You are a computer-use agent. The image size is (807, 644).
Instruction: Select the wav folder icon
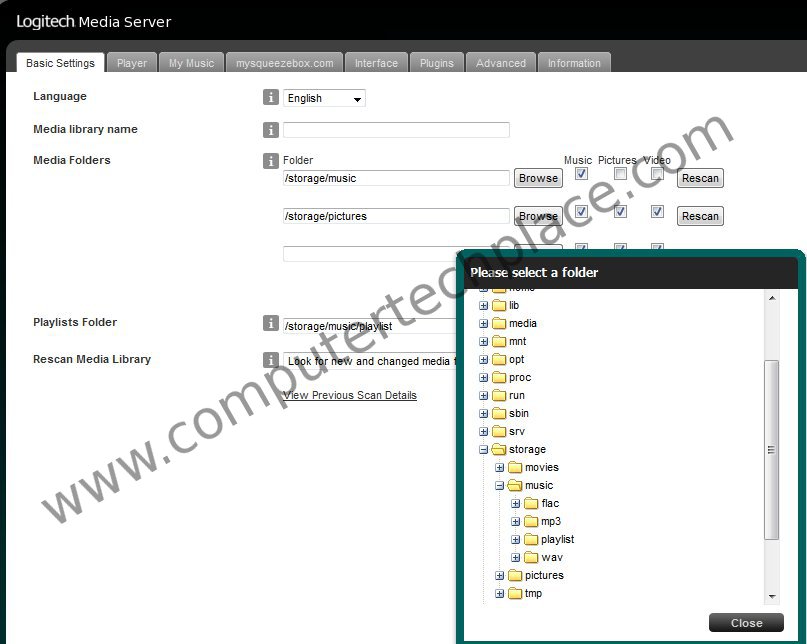coord(531,558)
